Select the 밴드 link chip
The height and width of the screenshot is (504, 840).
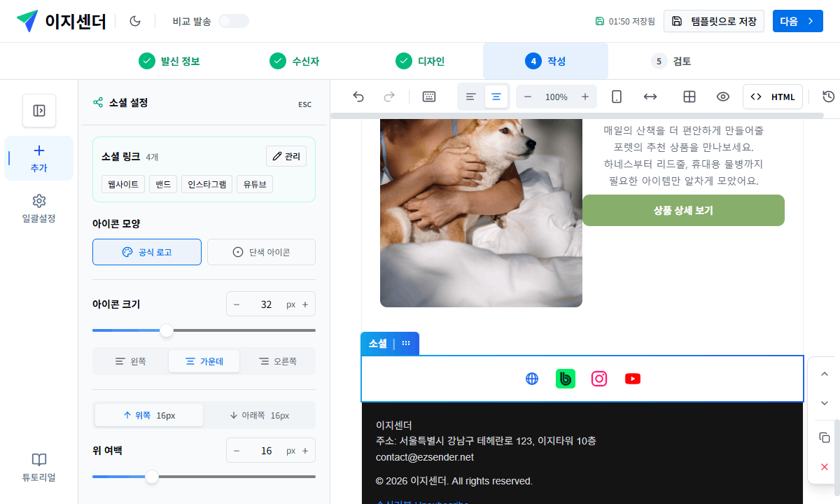(163, 185)
